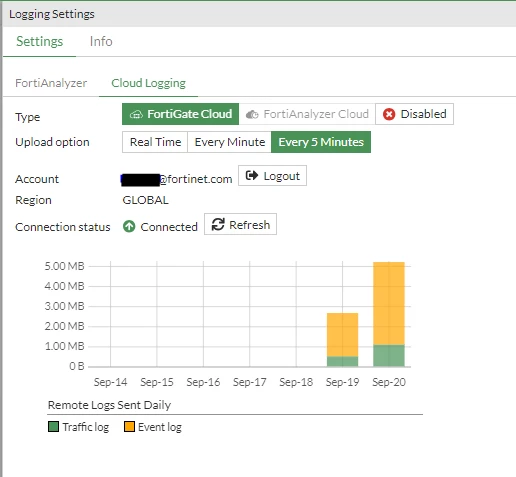Viewport: 516px width, 477px height.
Task: Select Real Time upload option
Action: click(x=155, y=142)
